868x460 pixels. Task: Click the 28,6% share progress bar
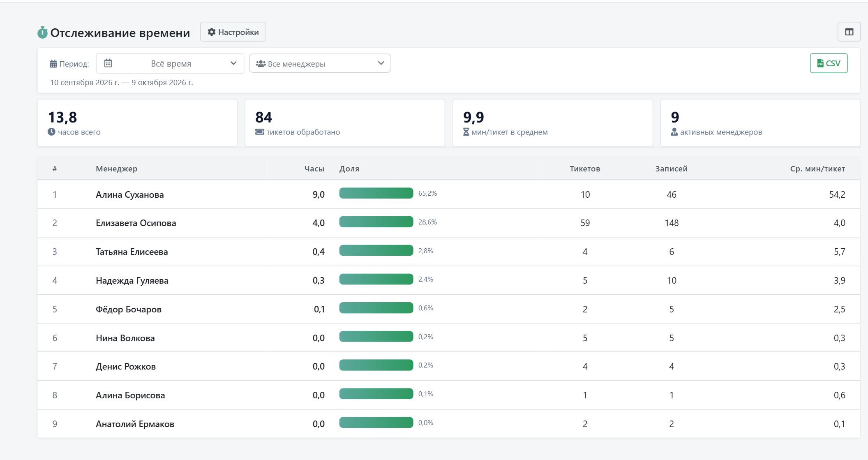coord(376,222)
